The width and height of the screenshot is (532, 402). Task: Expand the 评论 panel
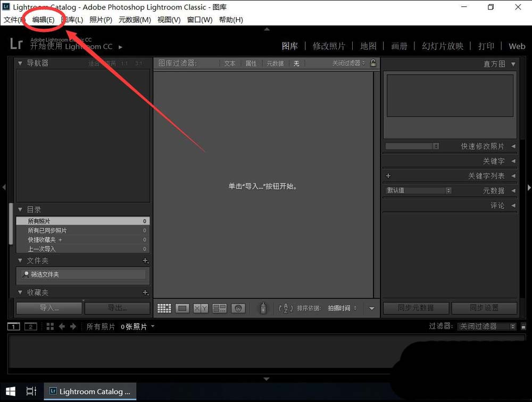(513, 206)
